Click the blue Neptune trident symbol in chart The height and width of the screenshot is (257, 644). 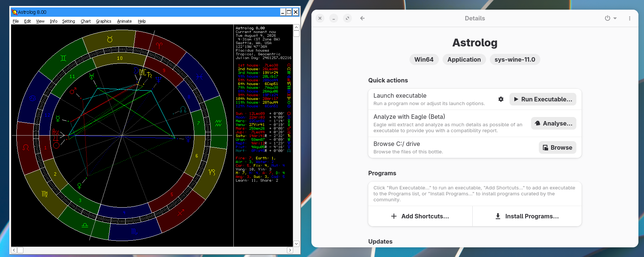(159, 79)
